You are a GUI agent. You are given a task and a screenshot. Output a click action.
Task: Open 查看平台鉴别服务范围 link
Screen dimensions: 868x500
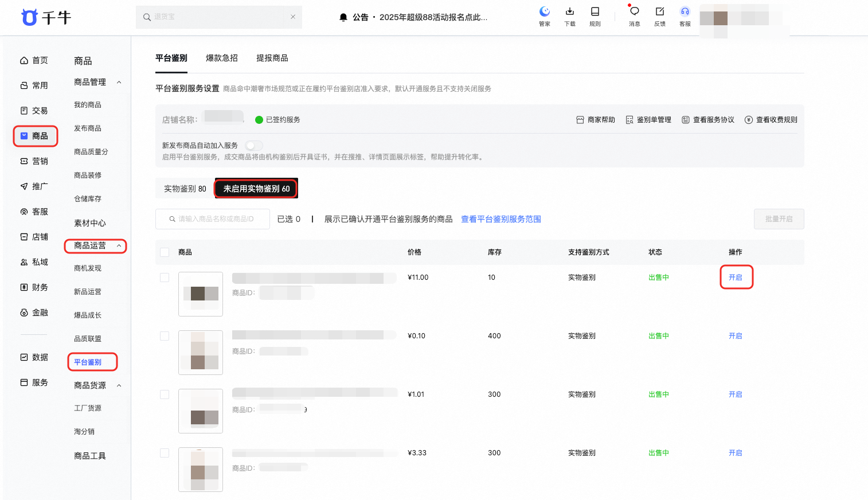[x=501, y=219]
